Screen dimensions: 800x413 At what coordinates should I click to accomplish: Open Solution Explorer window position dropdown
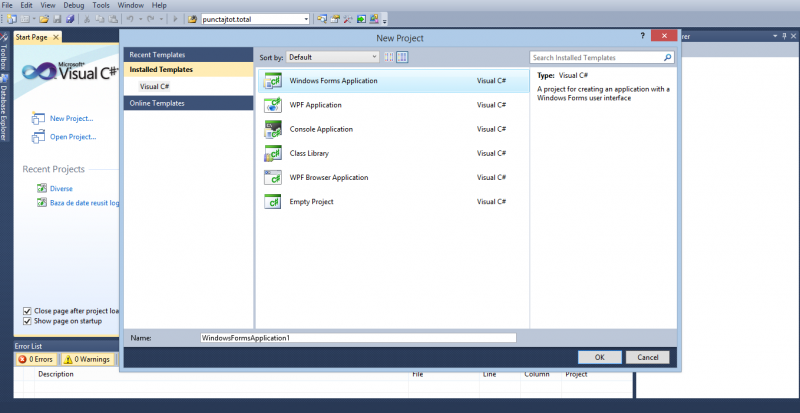tap(776, 36)
